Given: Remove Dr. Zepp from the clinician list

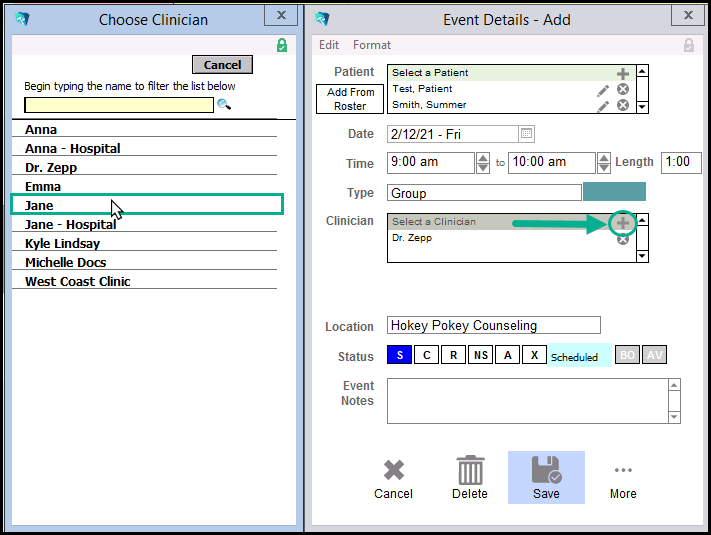Looking at the screenshot, I should [x=623, y=239].
